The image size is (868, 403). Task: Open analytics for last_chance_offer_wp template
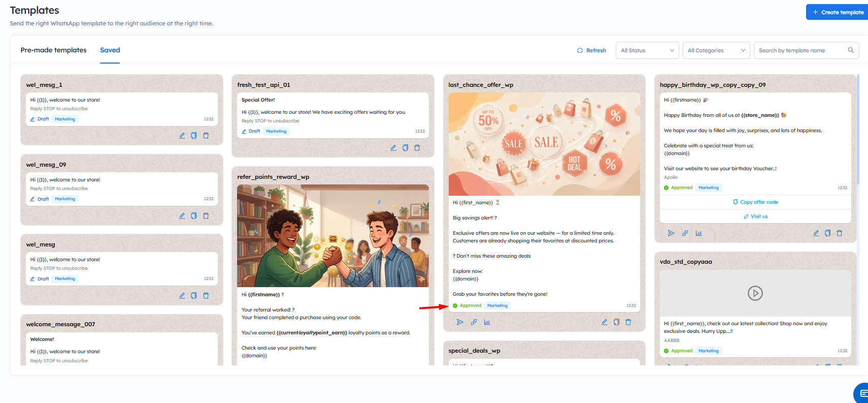point(487,322)
